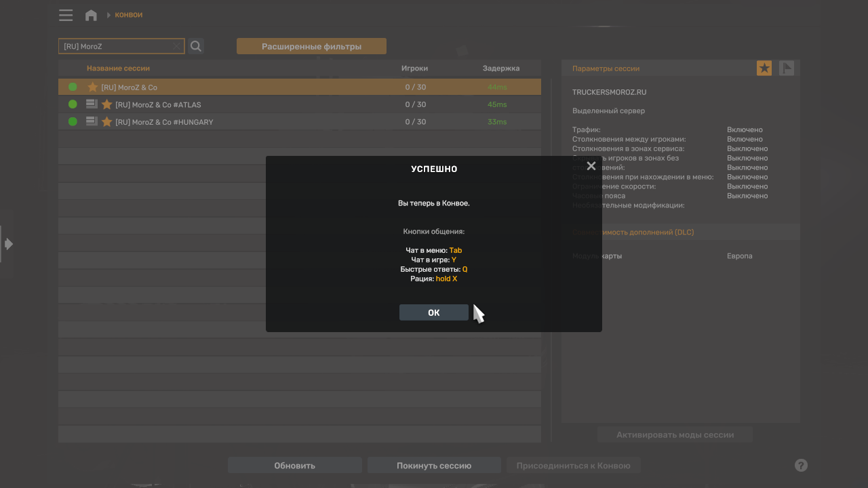Toggle the star on the [RU] MoroZ & Co row
Screen dimensions: 868x488
tap(93, 87)
